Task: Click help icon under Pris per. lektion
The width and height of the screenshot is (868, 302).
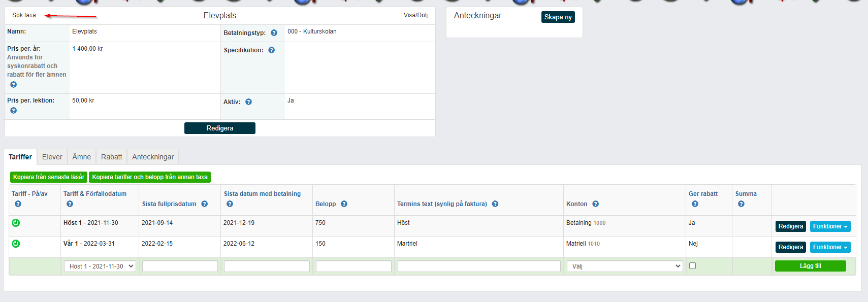Action: click(x=13, y=111)
